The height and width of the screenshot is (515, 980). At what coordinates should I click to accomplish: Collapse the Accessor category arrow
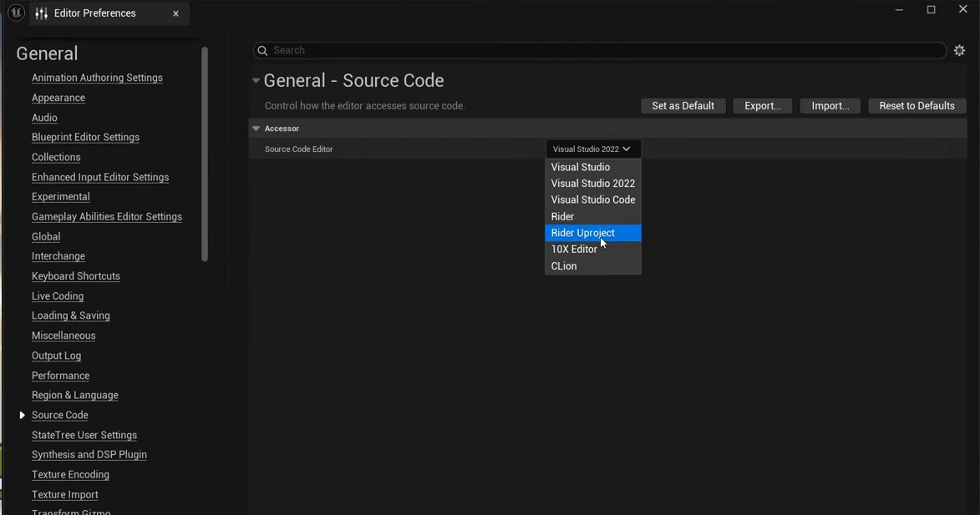tap(256, 129)
